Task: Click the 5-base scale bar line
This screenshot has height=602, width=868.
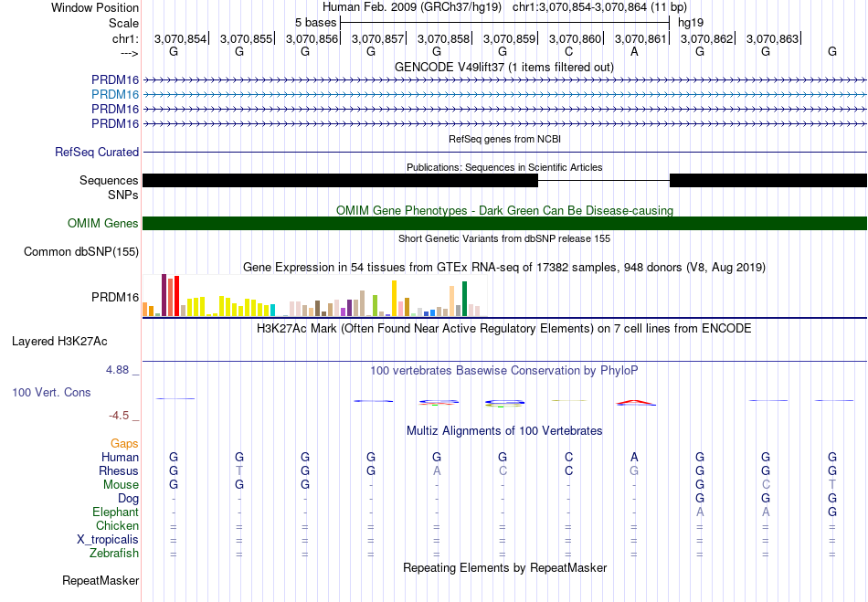Action: click(505, 23)
